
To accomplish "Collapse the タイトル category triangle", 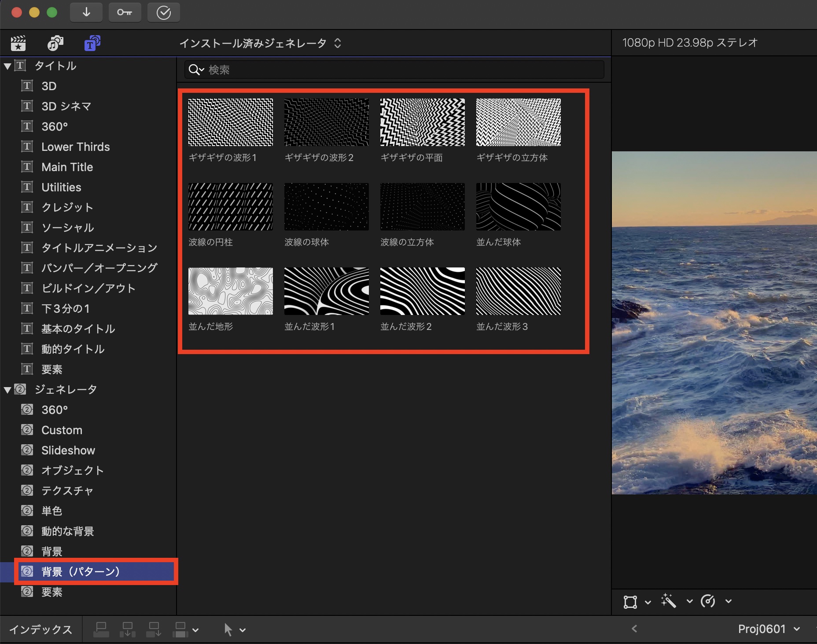I will pos(7,66).
